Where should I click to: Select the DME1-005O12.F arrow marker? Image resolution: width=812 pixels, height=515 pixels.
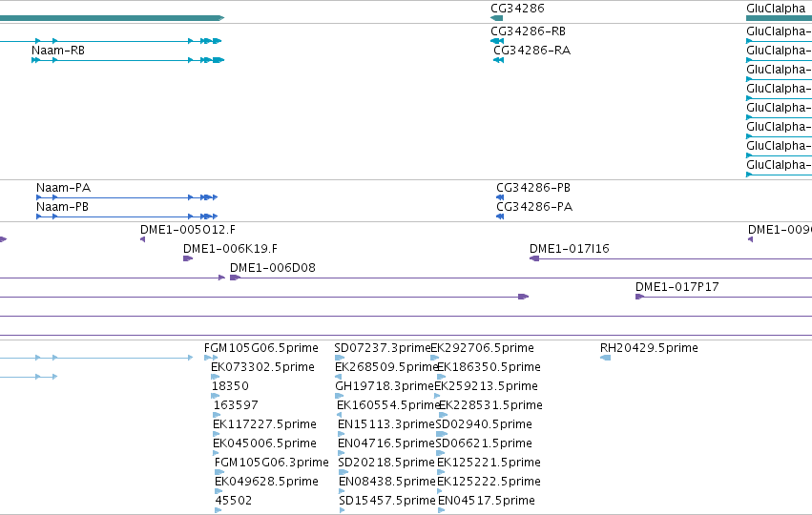(x=143, y=239)
